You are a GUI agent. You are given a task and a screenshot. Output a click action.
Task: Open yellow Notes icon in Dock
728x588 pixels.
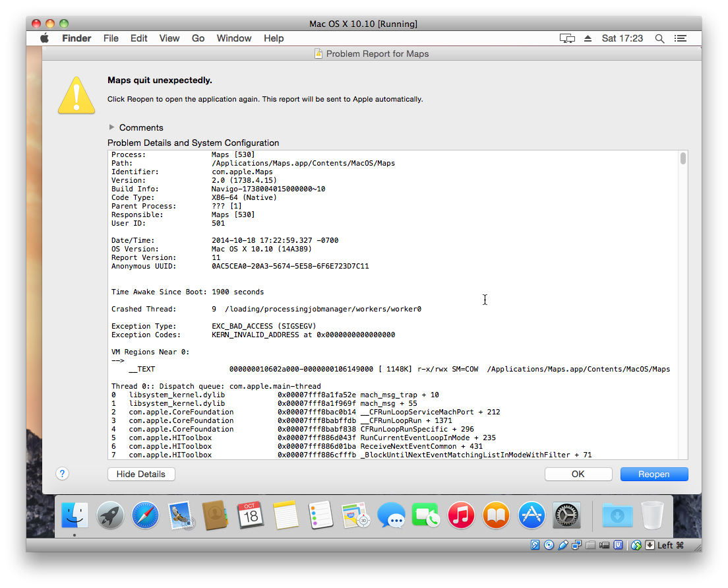pyautogui.click(x=286, y=515)
